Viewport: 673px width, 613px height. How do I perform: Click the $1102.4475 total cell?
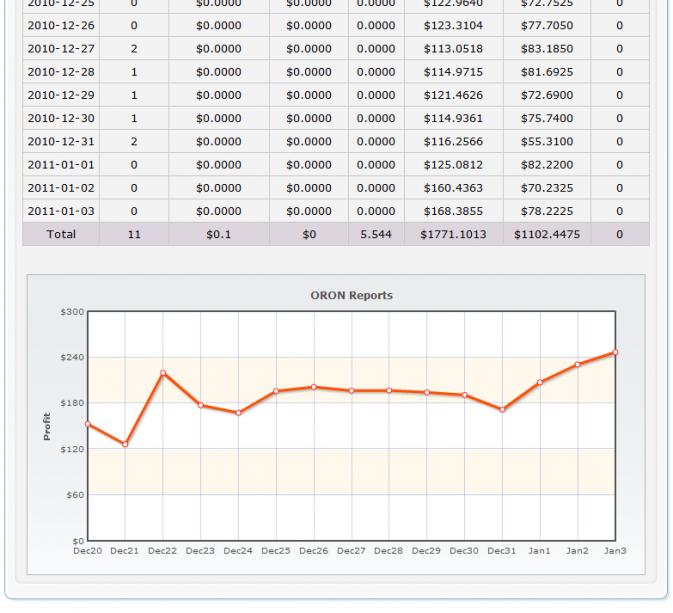click(547, 234)
